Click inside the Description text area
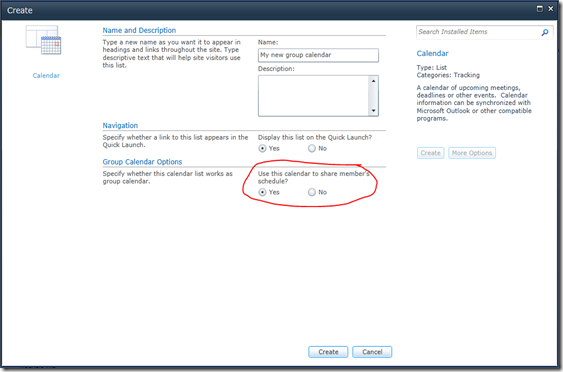This screenshot has width=563, height=372. pyautogui.click(x=313, y=96)
